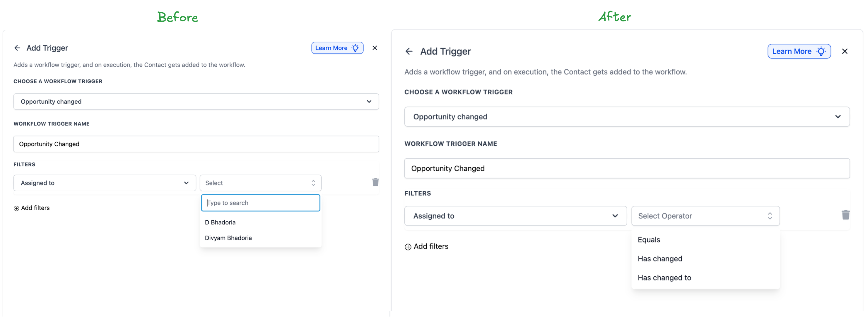The width and height of the screenshot is (868, 328).
Task: Click Learn More button in After panel
Action: point(799,51)
